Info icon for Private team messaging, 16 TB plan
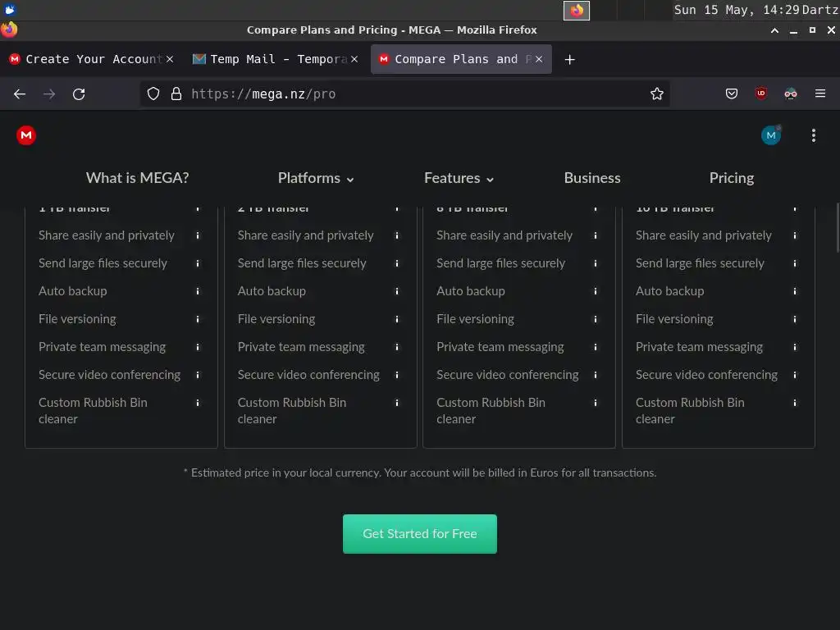This screenshot has width=840, height=630. click(x=795, y=347)
